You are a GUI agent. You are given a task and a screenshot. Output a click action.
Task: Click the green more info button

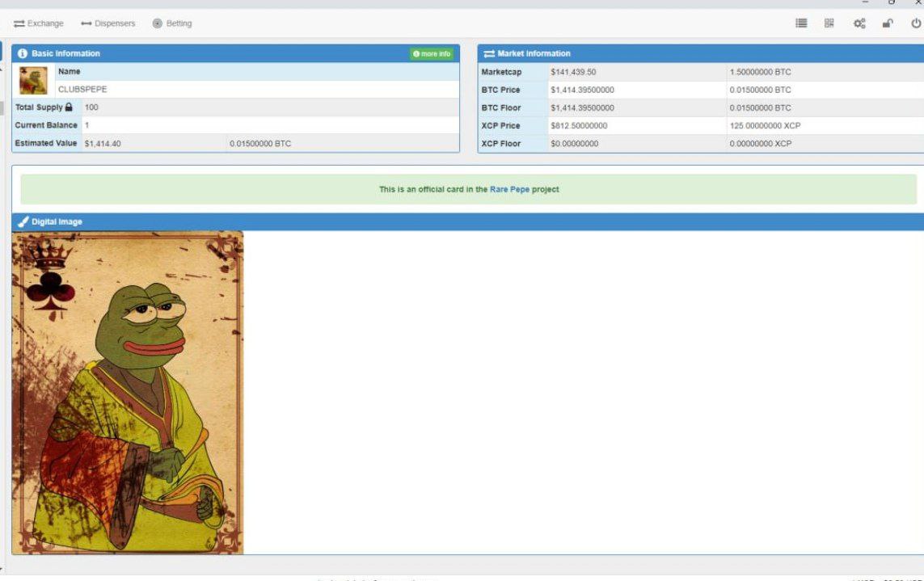click(432, 53)
